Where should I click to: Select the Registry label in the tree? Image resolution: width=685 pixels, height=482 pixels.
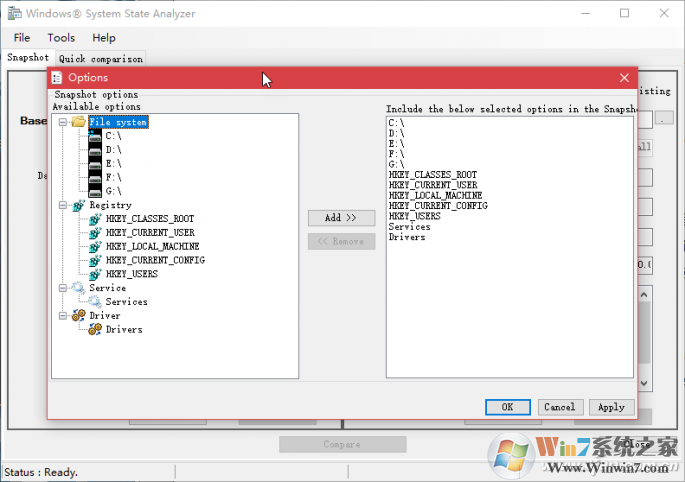pyautogui.click(x=111, y=205)
